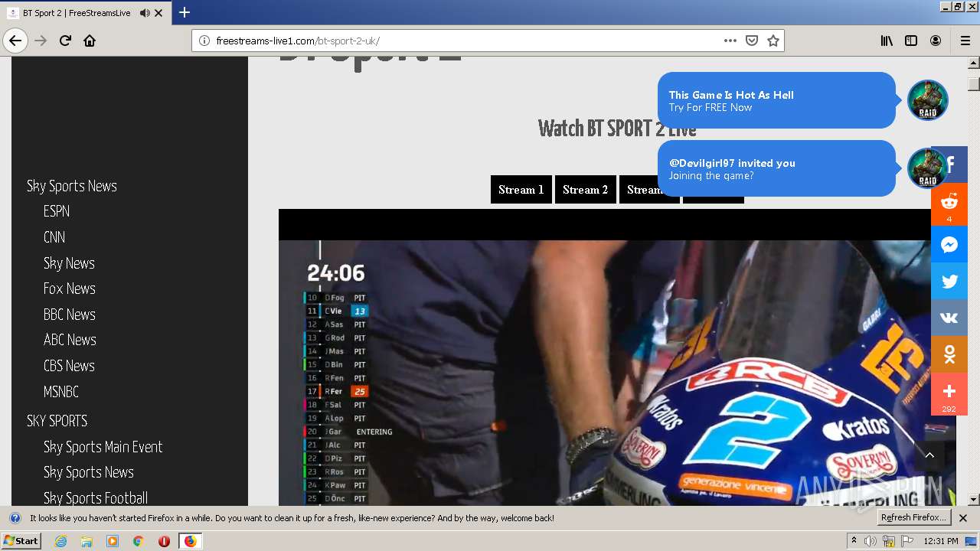
Task: Open the system volume control
Action: (871, 541)
